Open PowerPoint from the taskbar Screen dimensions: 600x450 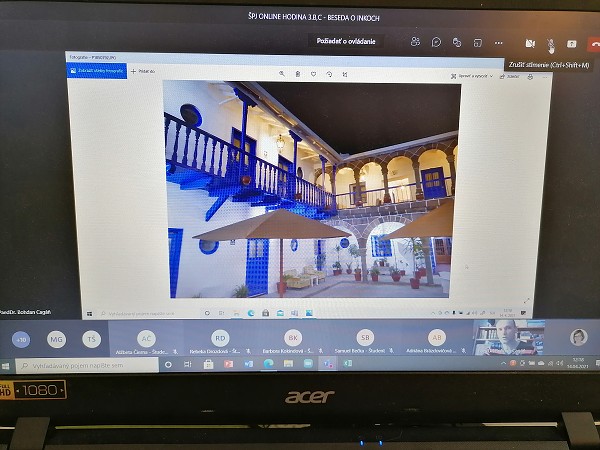[x=228, y=364]
